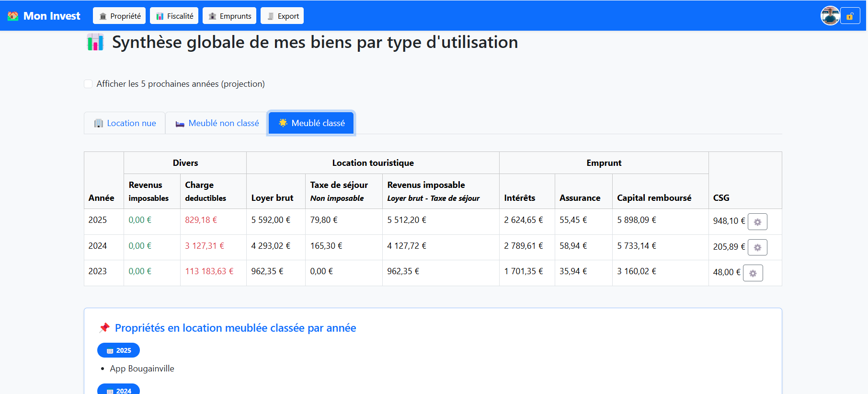Open the Emprunts dropdown in navbar

(x=229, y=16)
